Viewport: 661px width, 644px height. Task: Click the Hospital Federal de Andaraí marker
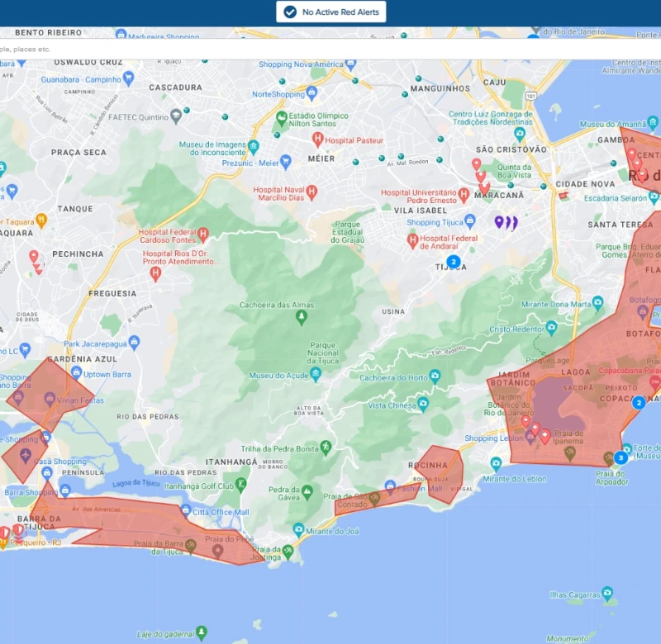tap(412, 241)
